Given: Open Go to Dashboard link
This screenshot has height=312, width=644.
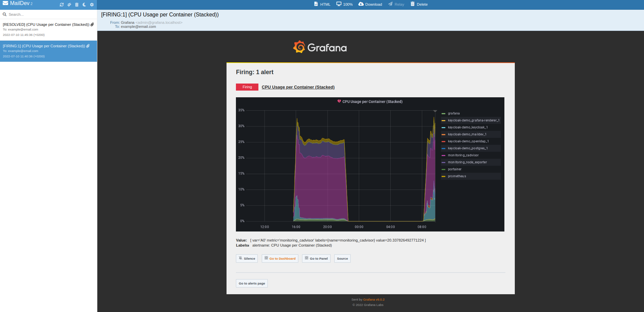Looking at the screenshot, I should 280,258.
